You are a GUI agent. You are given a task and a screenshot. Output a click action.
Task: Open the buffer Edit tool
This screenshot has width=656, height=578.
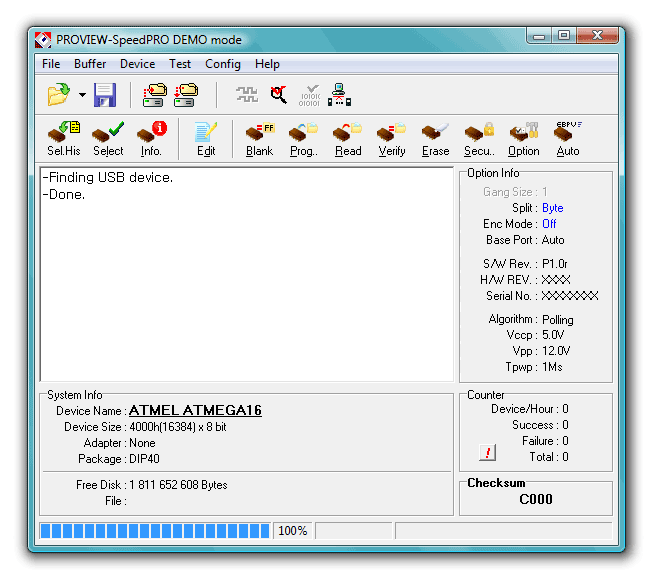tap(206, 139)
